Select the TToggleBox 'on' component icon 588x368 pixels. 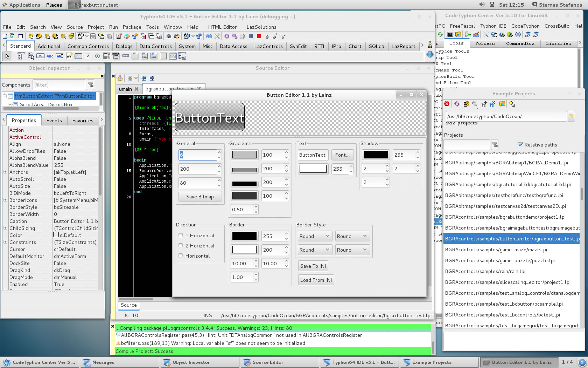(x=78, y=56)
